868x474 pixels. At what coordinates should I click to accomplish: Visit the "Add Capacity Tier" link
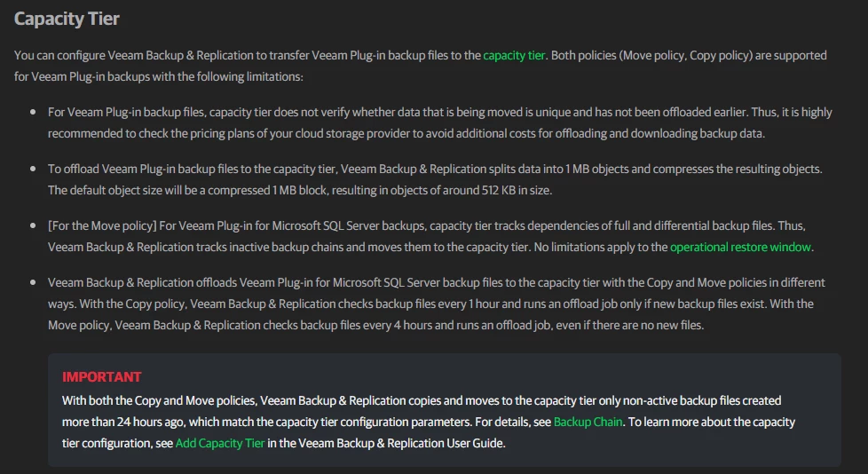click(x=220, y=443)
